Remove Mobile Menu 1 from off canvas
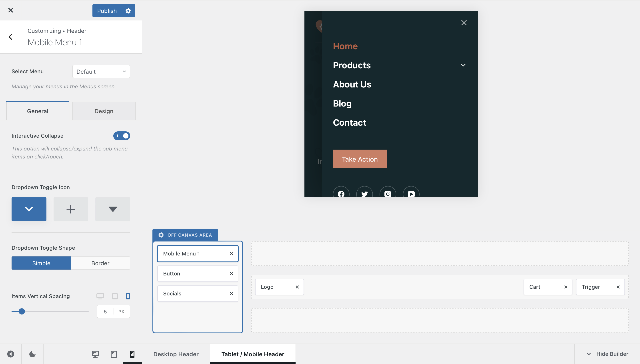 pyautogui.click(x=232, y=253)
